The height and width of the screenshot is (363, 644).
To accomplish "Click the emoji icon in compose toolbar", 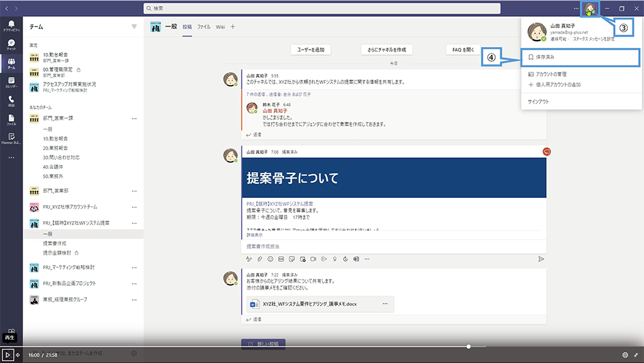I will 270,259.
